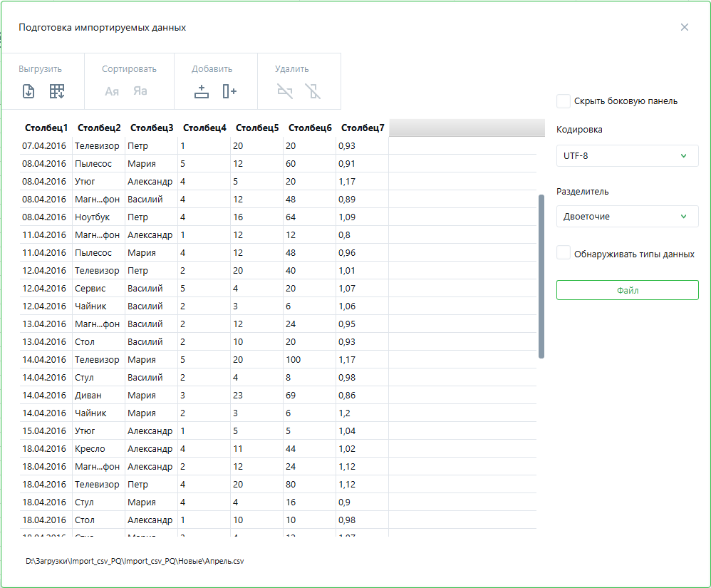Viewport: 711px width, 588px height.
Task: Sort ascending with the Ая icon
Action: pos(112,91)
